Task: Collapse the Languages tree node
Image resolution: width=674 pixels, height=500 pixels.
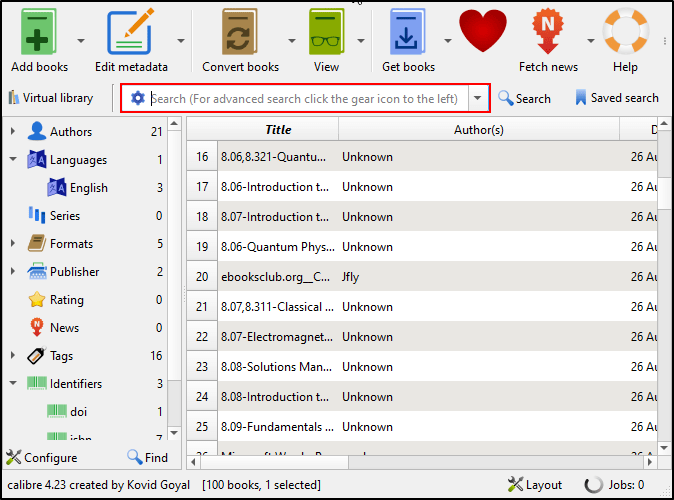Action: click(13, 159)
